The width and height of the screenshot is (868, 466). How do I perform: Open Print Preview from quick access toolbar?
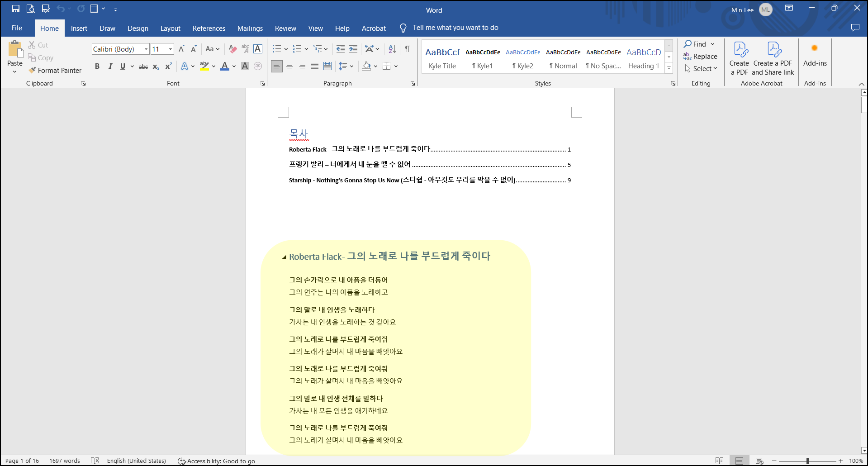pyautogui.click(x=31, y=9)
